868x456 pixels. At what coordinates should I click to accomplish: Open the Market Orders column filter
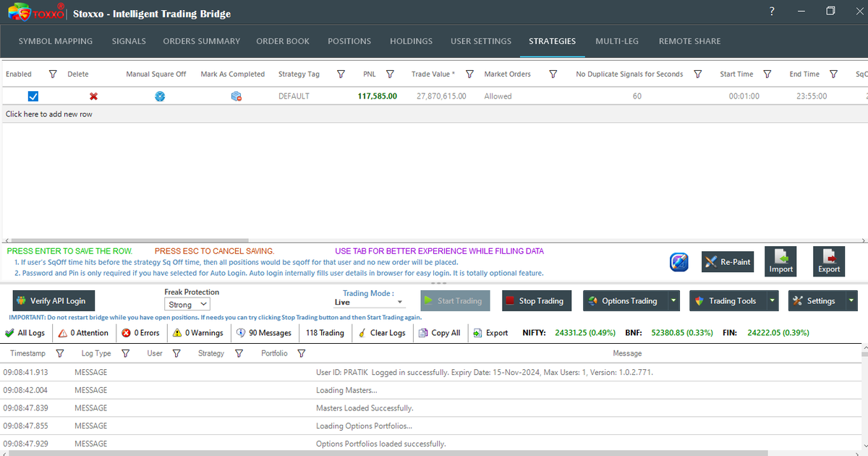coord(553,74)
